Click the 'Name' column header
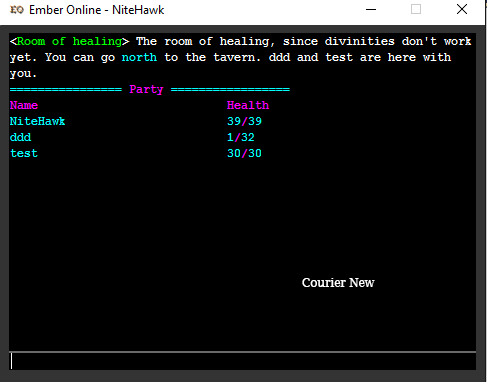 click(x=24, y=105)
